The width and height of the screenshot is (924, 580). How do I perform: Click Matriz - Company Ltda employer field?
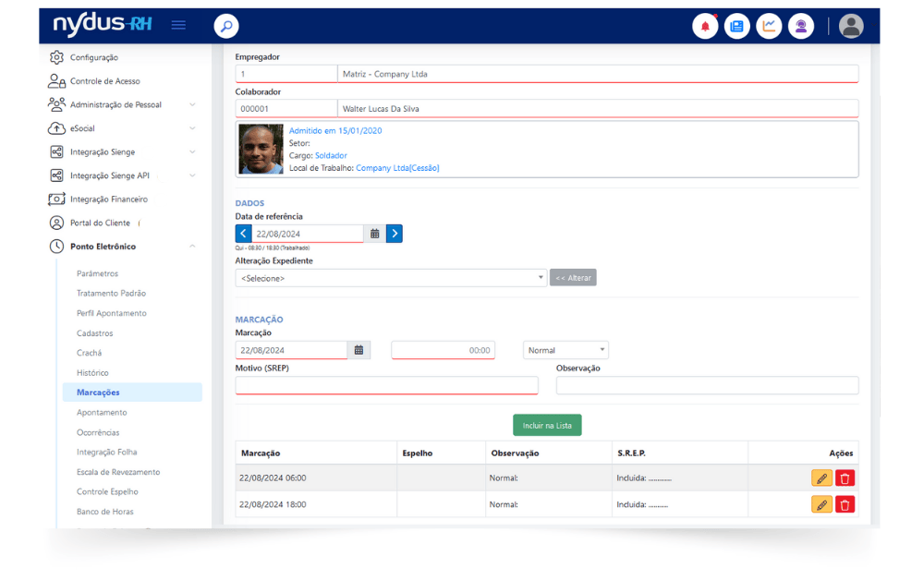[598, 74]
